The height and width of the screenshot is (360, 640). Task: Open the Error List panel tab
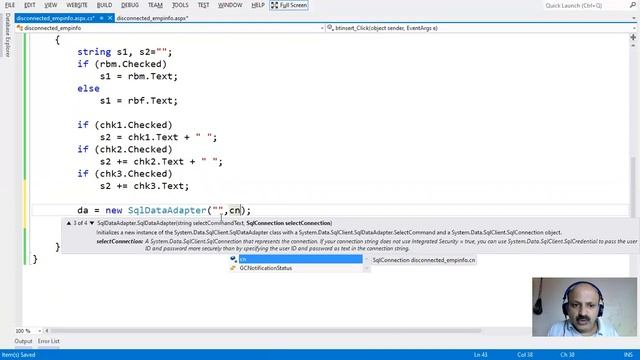tap(49, 341)
